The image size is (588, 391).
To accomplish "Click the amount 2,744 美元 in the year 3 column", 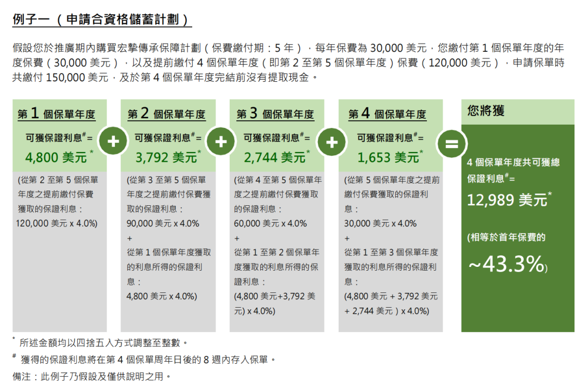I will [275, 157].
